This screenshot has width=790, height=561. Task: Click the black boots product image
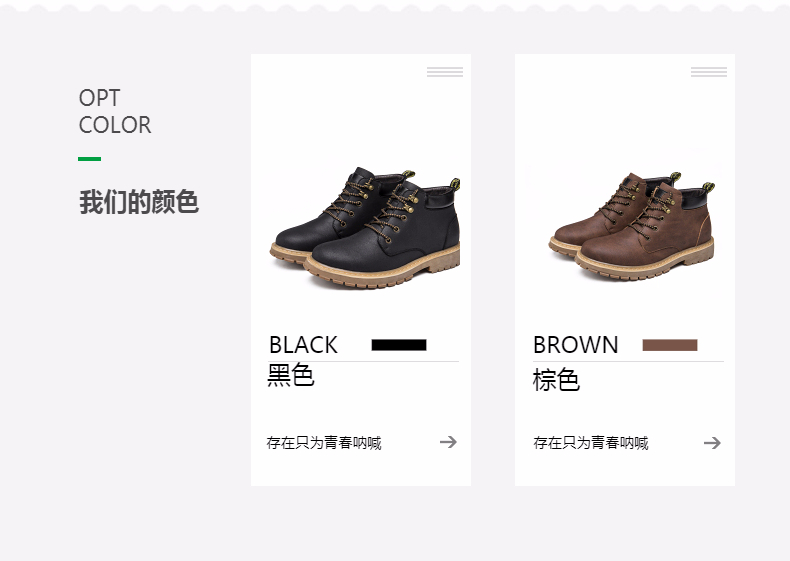(x=365, y=228)
